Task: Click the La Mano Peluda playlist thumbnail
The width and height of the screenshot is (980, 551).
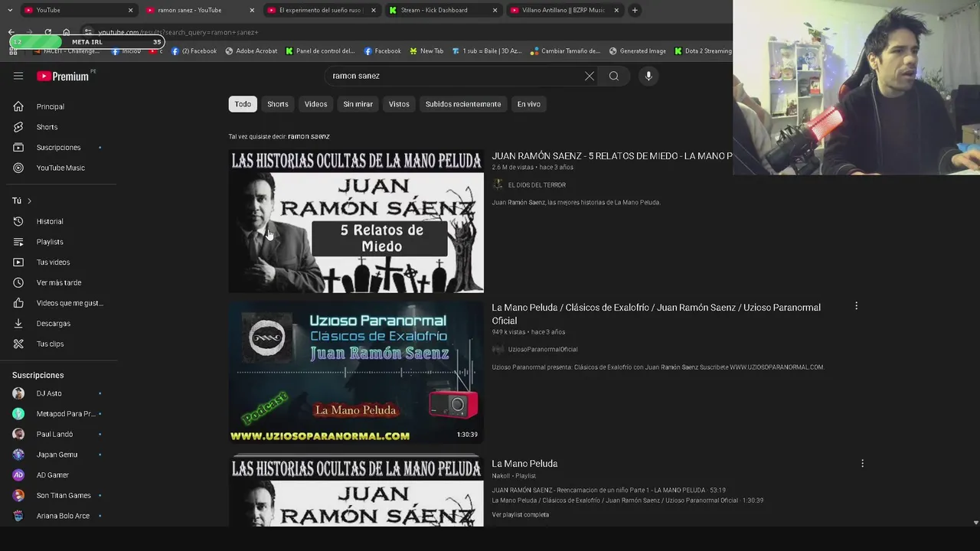Action: click(356, 490)
